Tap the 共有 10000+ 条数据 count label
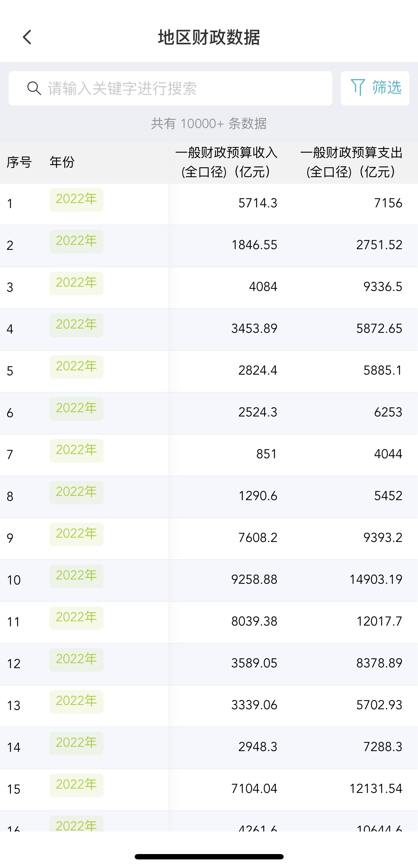 209,124
